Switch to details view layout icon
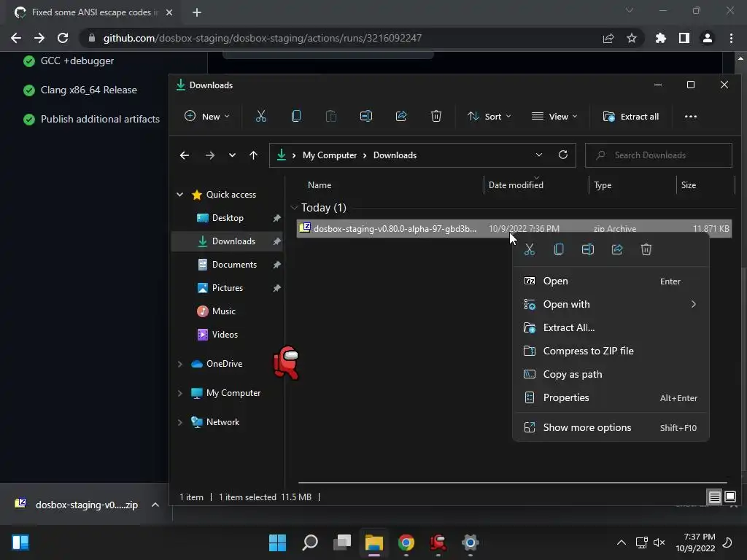Screen dimensions: 747x560 [x=714, y=497]
